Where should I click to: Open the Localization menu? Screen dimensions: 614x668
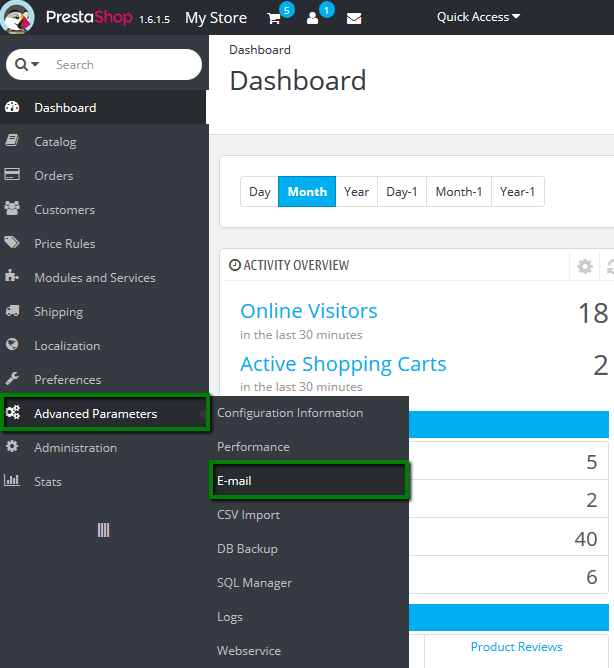coord(104,346)
